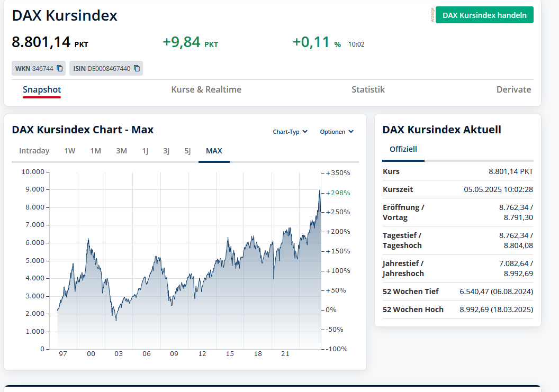Open the Statistik tab
Image resolution: width=559 pixels, height=392 pixels.
[x=368, y=89]
